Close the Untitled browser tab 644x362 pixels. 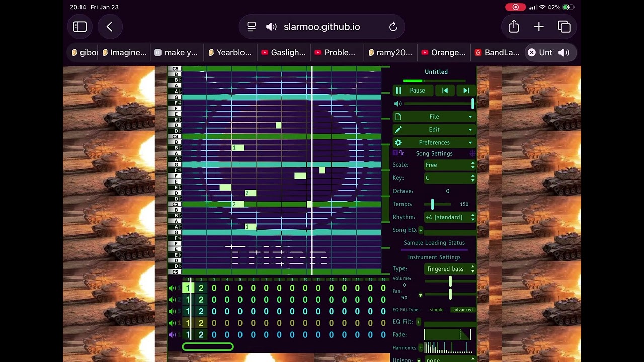532,52
